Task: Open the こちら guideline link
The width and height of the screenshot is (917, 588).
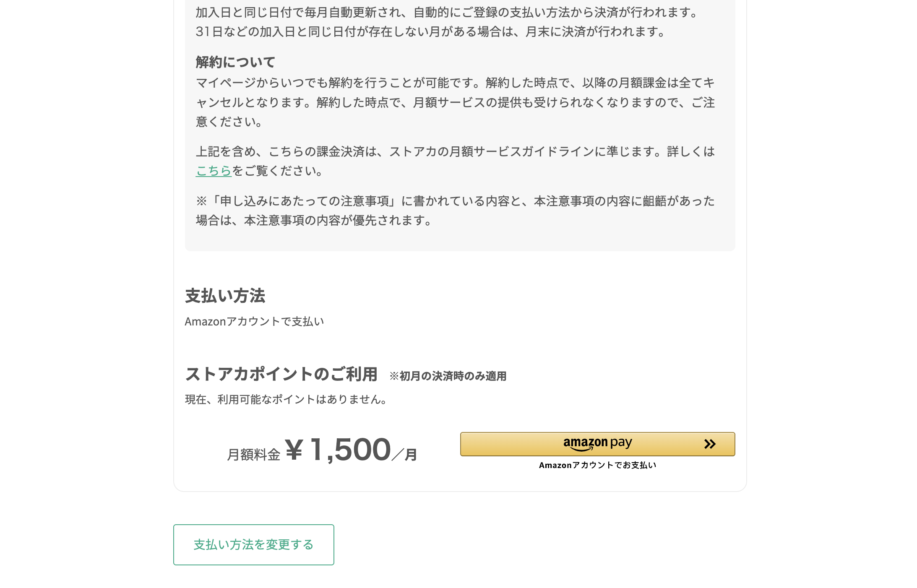Action: [x=214, y=171]
